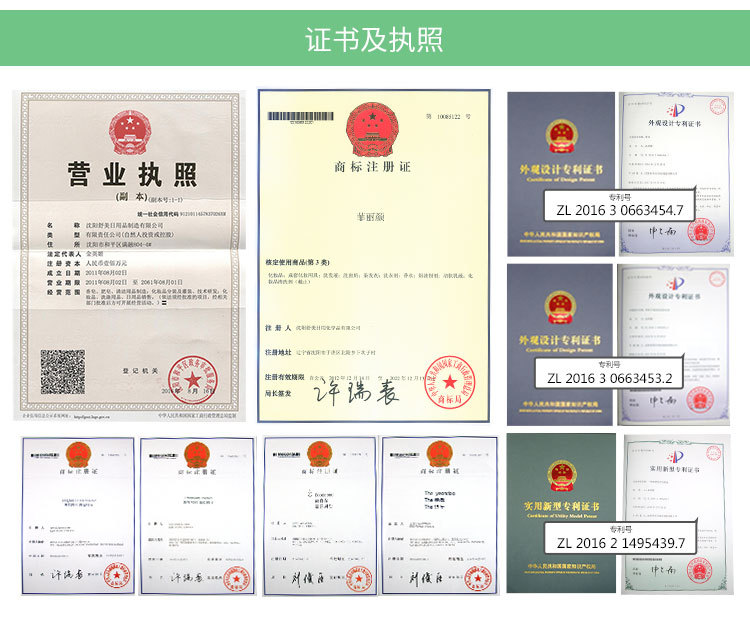Open the large yellow 商标注册证 certificate
The width and height of the screenshot is (750, 617).
374,256
